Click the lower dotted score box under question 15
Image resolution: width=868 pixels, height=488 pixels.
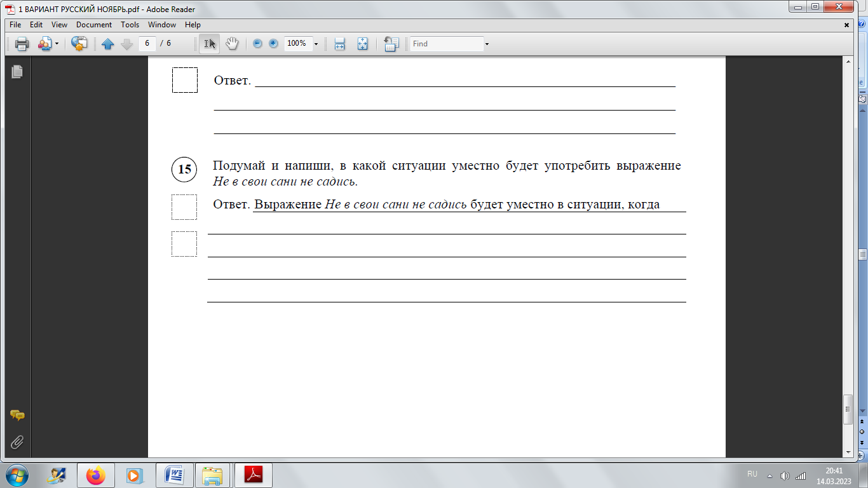184,244
